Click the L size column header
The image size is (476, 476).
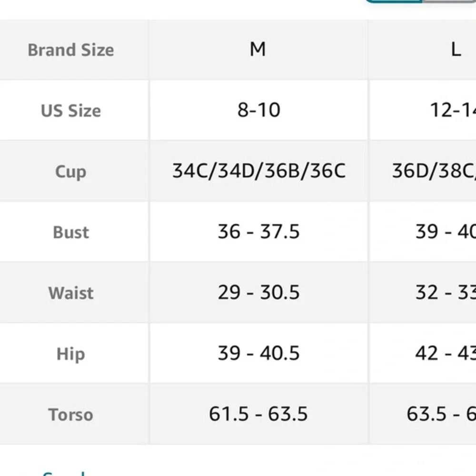tap(423, 50)
